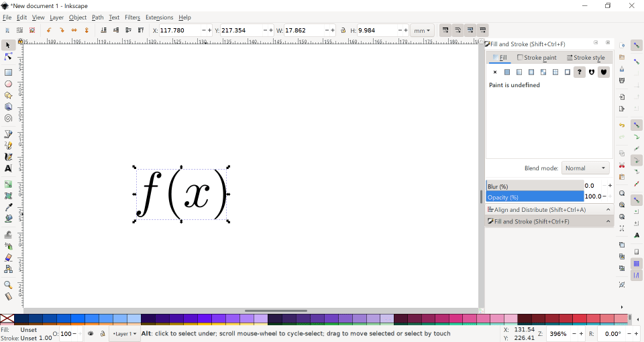Toggle the lock for the current layer

point(102,333)
